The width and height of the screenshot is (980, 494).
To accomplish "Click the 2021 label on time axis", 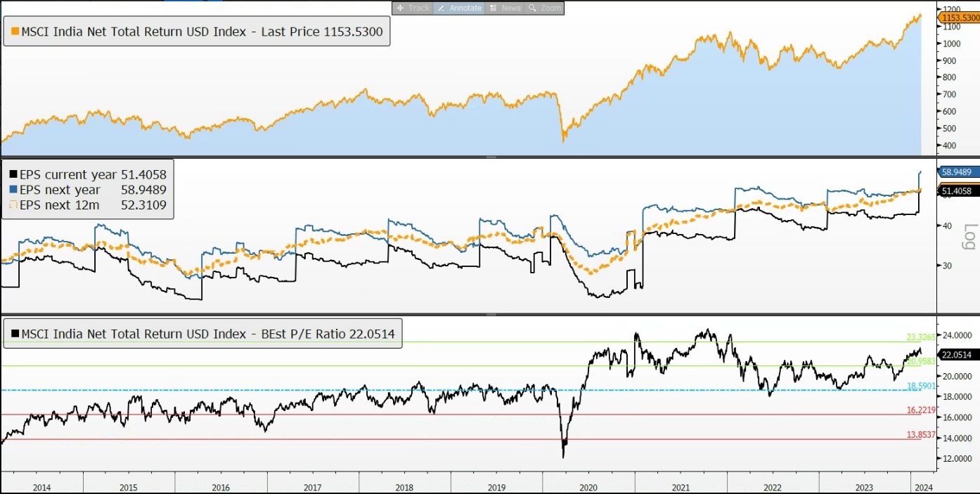I will tap(681, 487).
